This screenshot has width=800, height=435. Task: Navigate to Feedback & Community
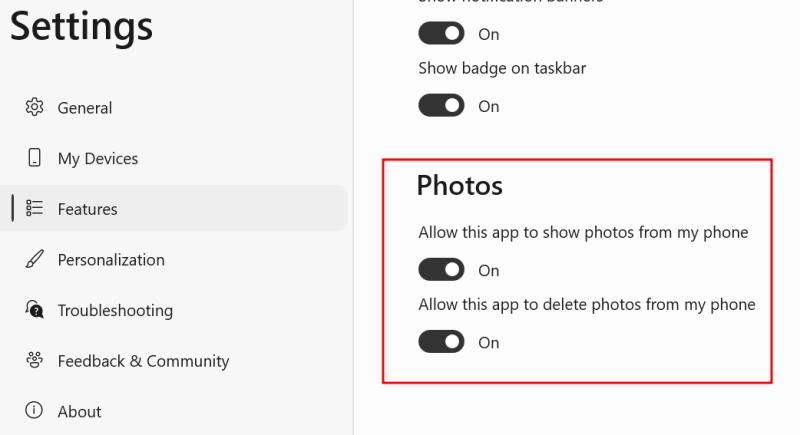[x=143, y=361]
